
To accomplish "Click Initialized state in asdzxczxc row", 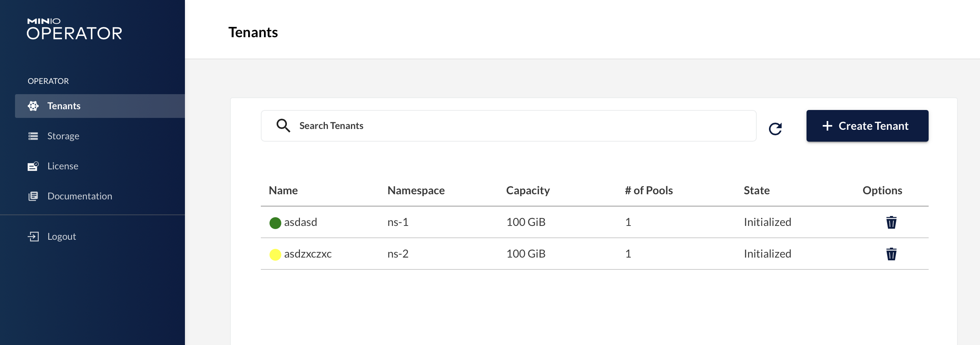I will (767, 254).
